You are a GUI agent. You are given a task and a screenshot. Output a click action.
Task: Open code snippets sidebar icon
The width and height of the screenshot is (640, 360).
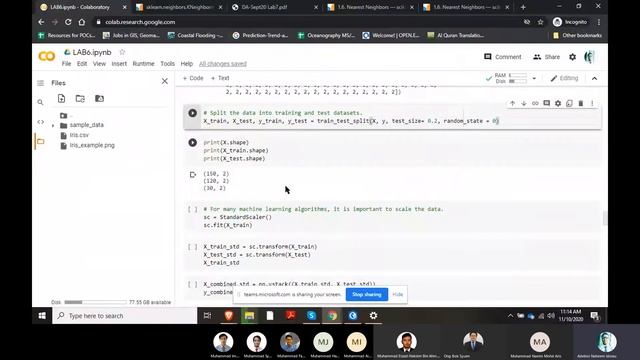click(40, 122)
